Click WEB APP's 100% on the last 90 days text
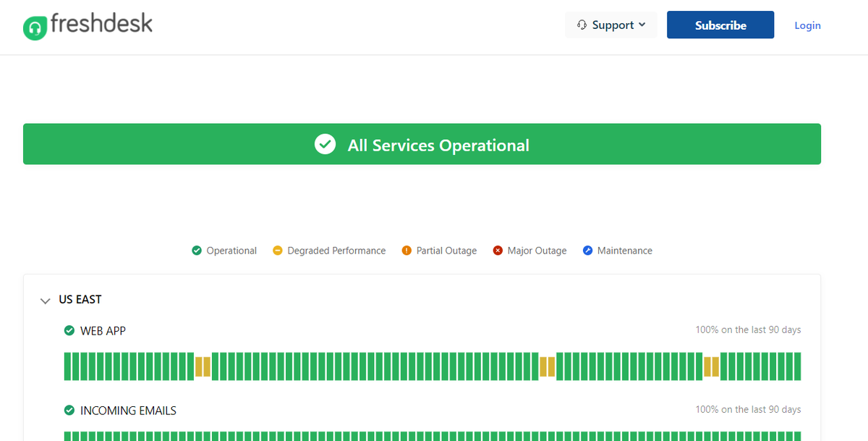 (x=748, y=329)
